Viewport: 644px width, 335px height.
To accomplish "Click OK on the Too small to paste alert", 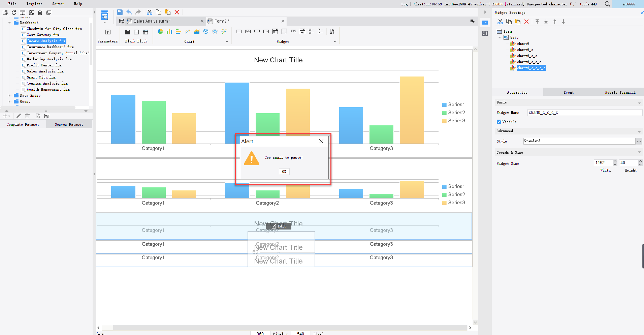I will tap(284, 172).
